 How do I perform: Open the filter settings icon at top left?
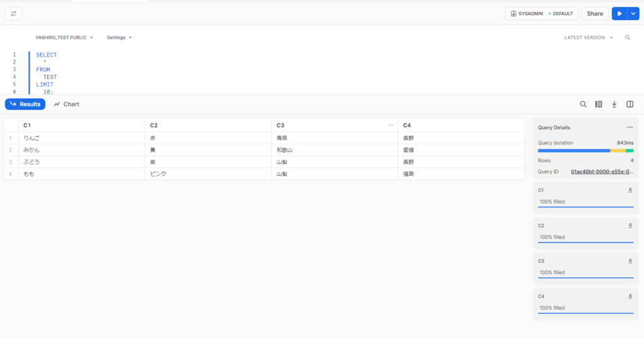(14, 13)
